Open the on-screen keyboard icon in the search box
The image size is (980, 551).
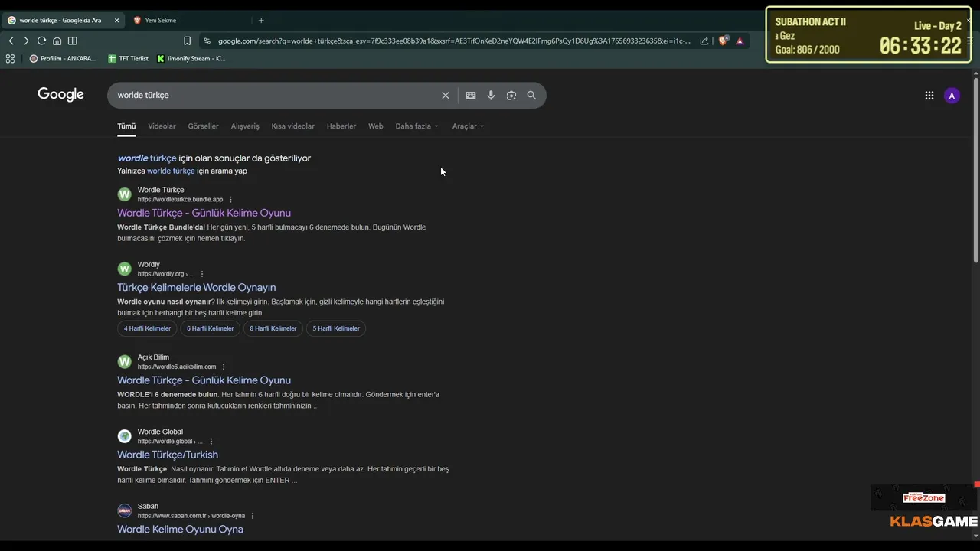(470, 95)
